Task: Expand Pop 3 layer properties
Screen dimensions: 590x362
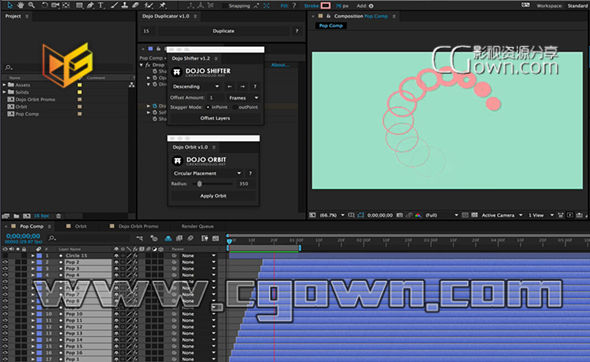Action: point(33,269)
